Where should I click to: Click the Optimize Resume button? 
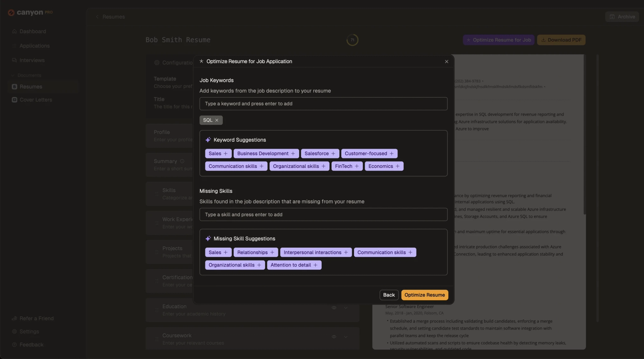click(x=425, y=295)
